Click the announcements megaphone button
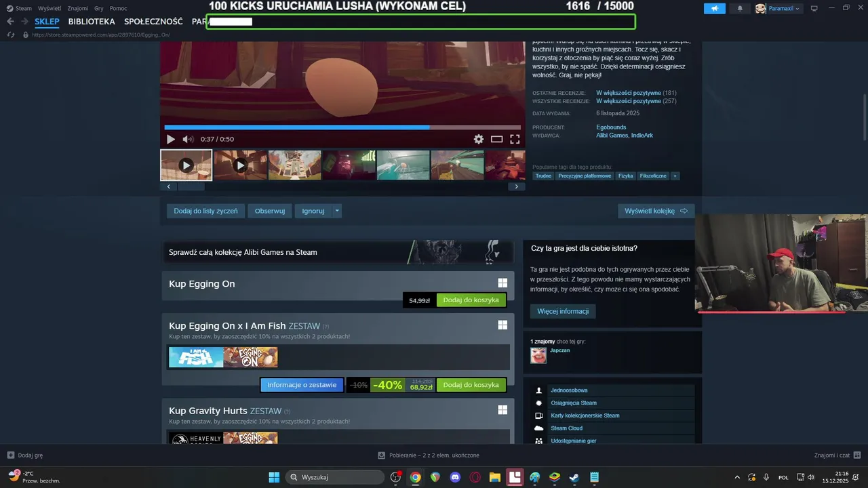This screenshot has width=868, height=488. coord(715,8)
